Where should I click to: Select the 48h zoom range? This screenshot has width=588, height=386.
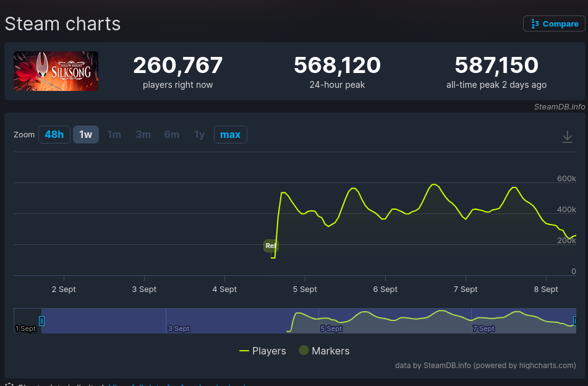pyautogui.click(x=54, y=134)
